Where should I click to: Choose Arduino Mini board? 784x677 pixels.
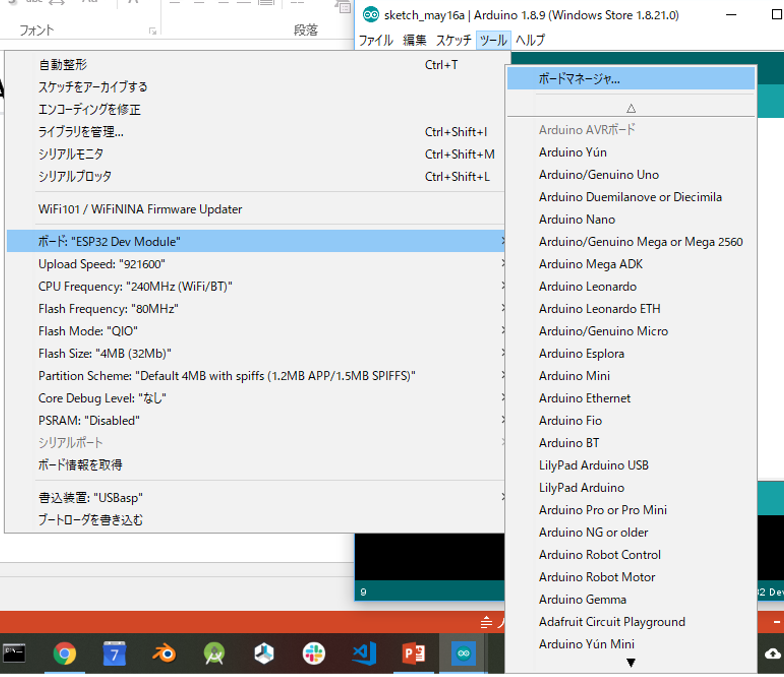(631, 376)
